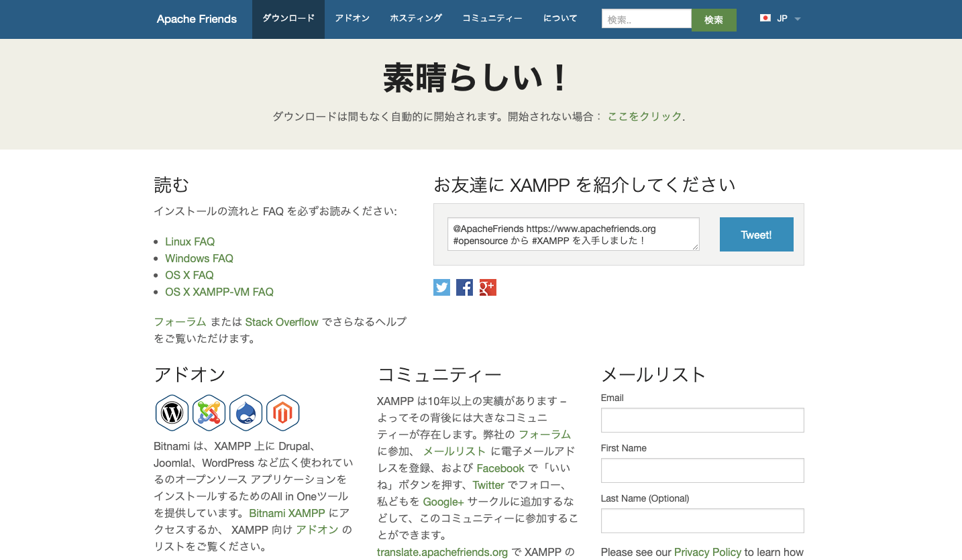Open the アドオン navigation menu
This screenshot has width=962, height=560.
[352, 19]
